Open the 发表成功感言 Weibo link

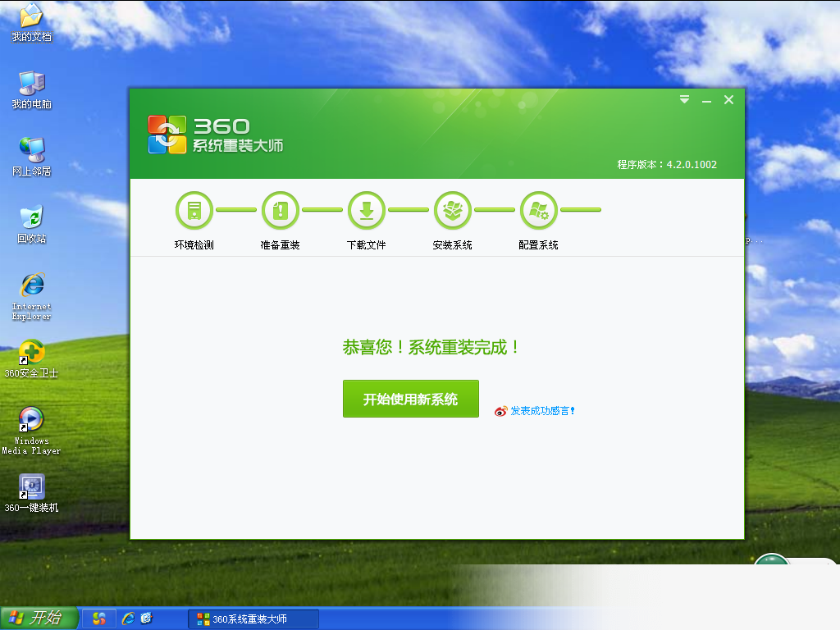coord(542,411)
